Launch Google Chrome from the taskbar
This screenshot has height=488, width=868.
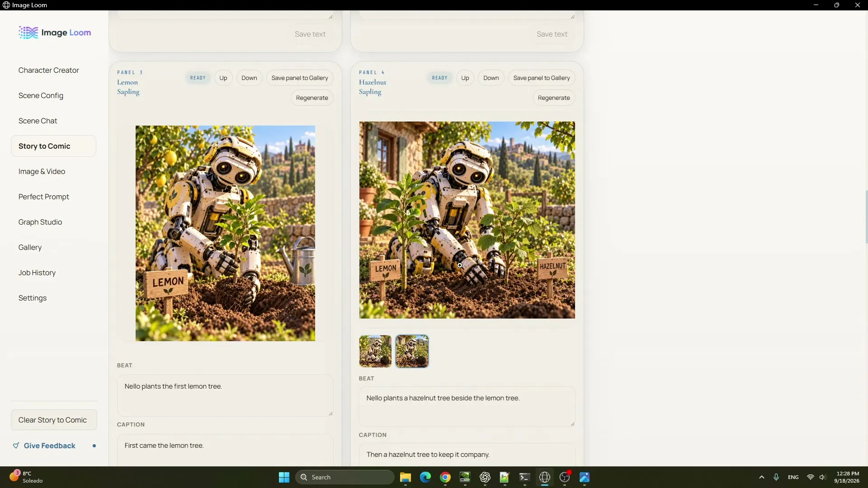coord(445,477)
